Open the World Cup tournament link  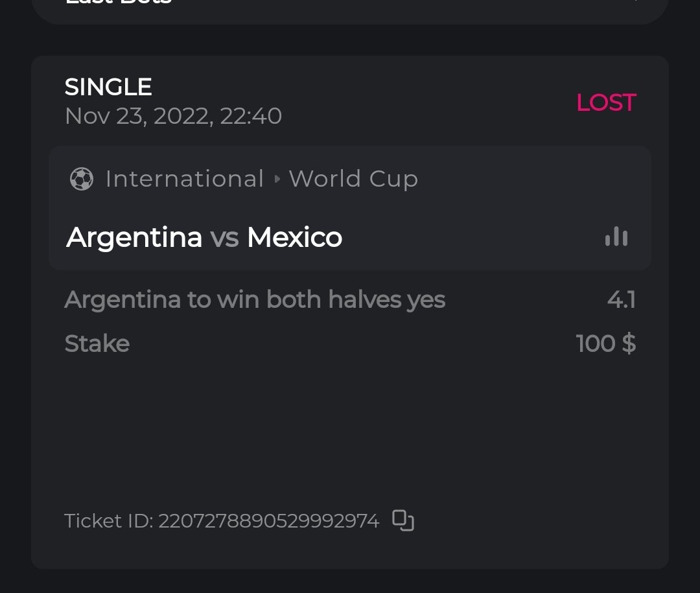353,179
